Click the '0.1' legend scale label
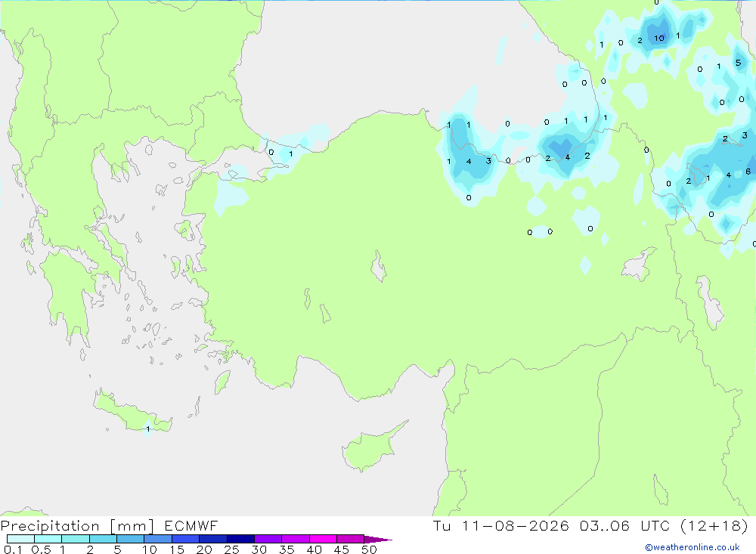756x554 pixels. 13,549
